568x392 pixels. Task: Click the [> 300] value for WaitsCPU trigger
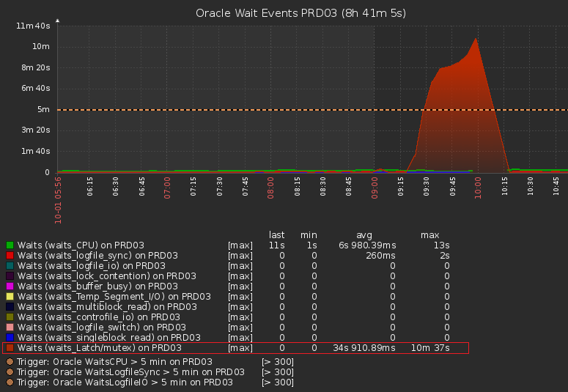(x=278, y=361)
